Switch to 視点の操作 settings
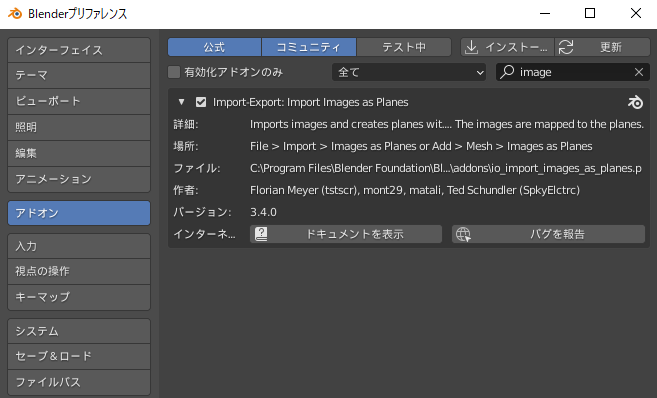The width and height of the screenshot is (657, 398). pos(79,271)
